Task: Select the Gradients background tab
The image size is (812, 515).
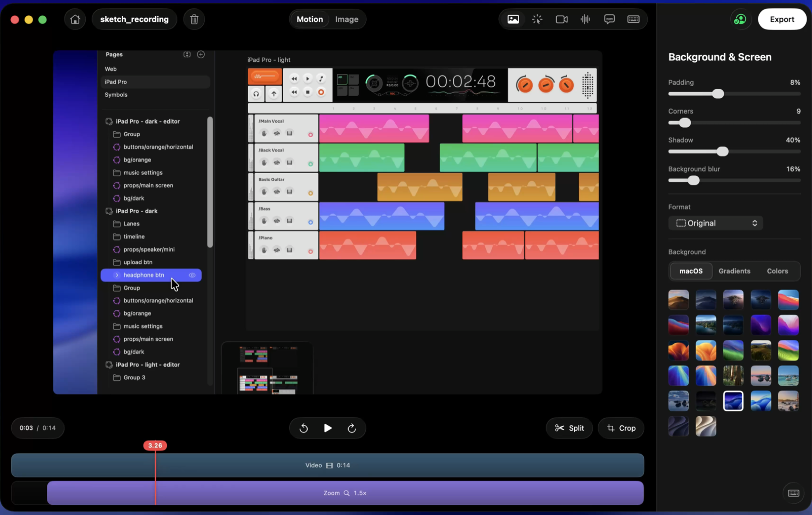Action: tap(734, 271)
